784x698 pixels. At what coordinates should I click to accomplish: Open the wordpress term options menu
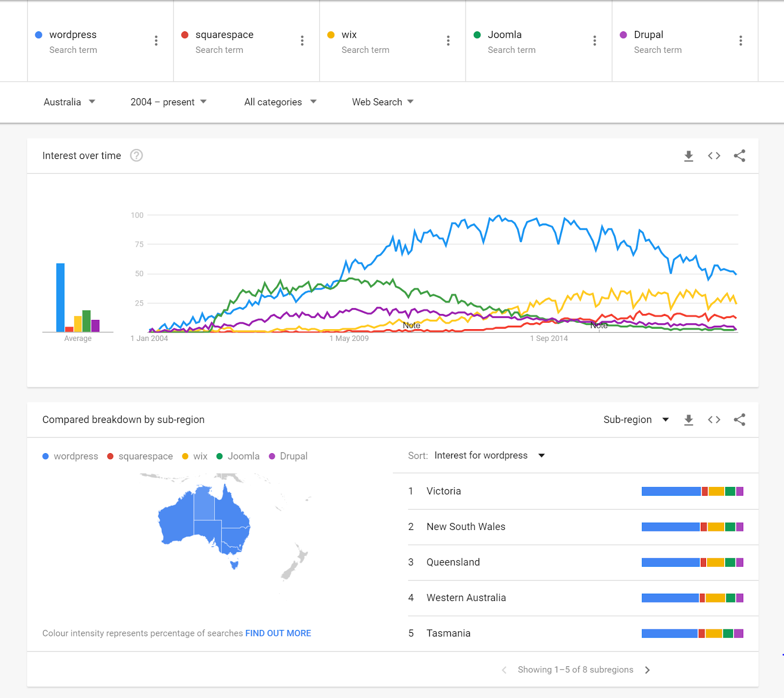(156, 41)
